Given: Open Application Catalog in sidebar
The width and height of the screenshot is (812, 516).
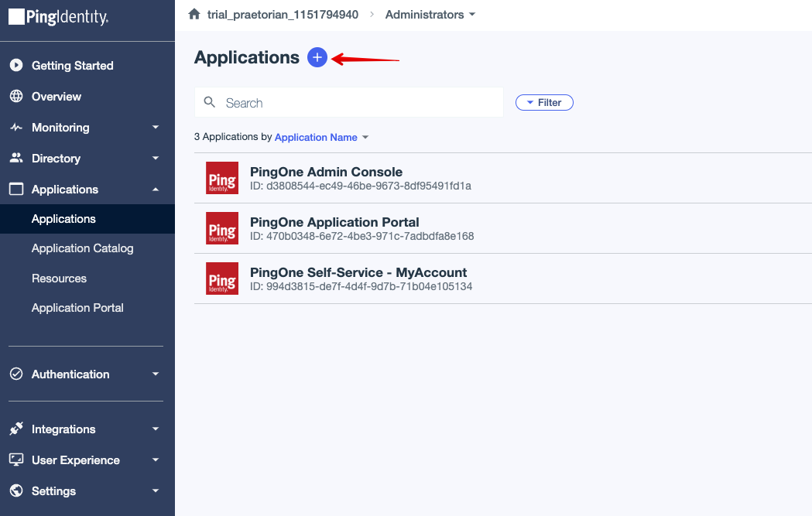Looking at the screenshot, I should [82, 248].
